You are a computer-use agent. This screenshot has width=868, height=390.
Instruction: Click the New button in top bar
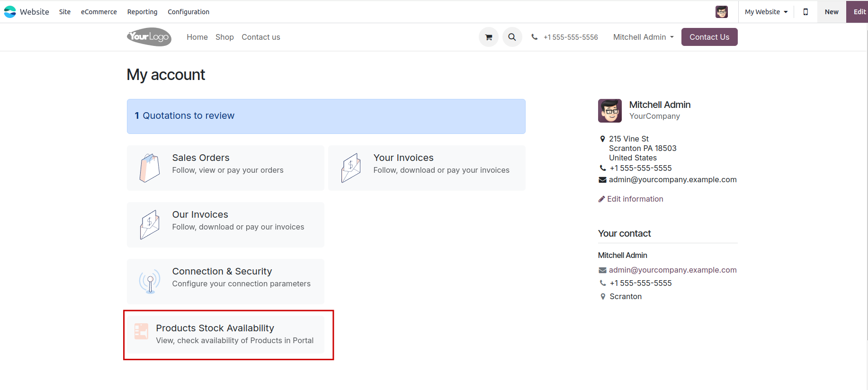[831, 12]
